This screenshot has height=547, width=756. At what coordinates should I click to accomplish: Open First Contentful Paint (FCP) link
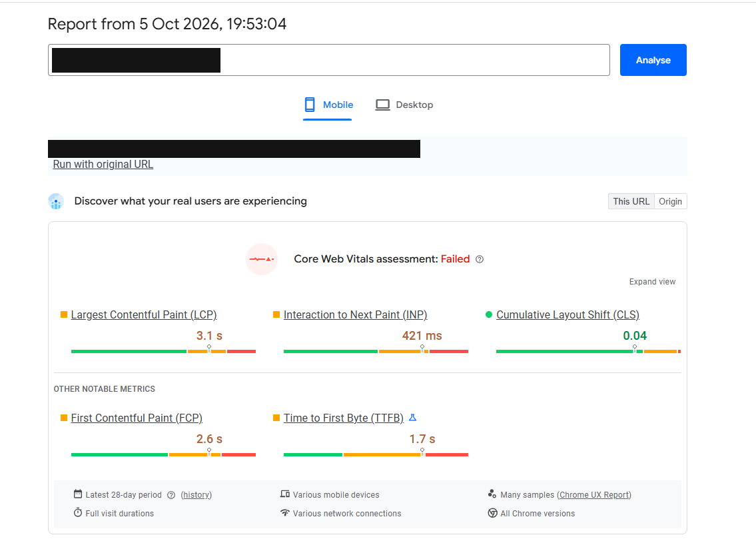pos(137,418)
